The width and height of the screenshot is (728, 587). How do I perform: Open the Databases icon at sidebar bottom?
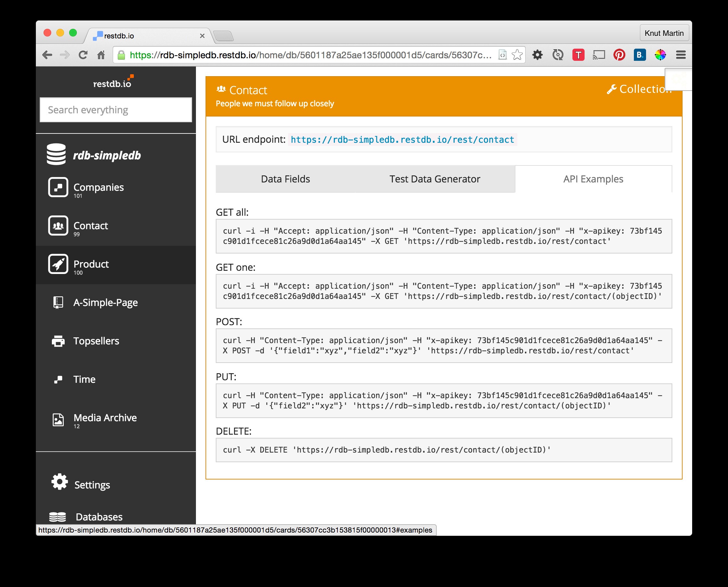pyautogui.click(x=58, y=516)
